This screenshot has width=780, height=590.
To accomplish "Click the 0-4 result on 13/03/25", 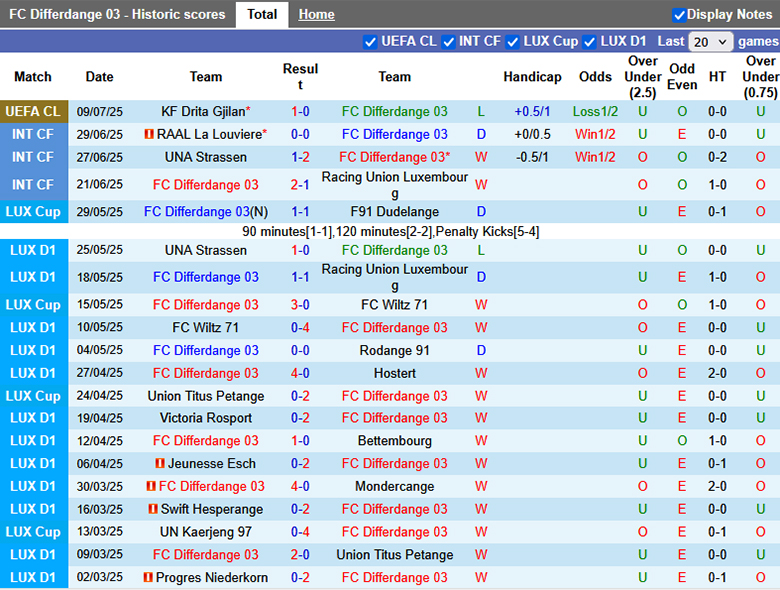I will [x=300, y=532].
